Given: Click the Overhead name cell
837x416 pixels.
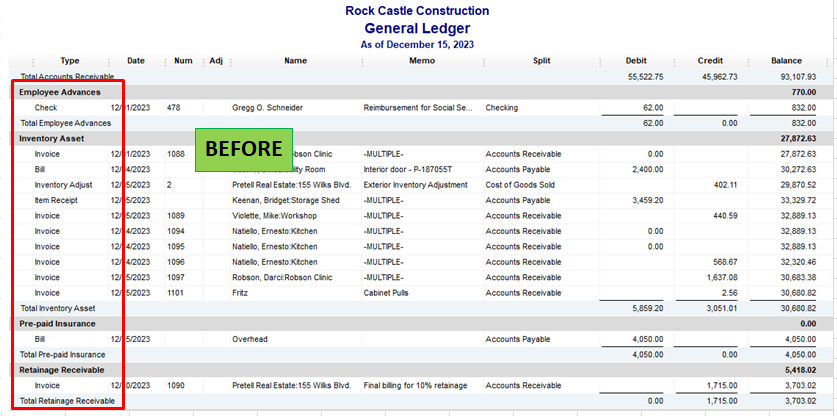Looking at the screenshot, I should pyautogui.click(x=249, y=340).
